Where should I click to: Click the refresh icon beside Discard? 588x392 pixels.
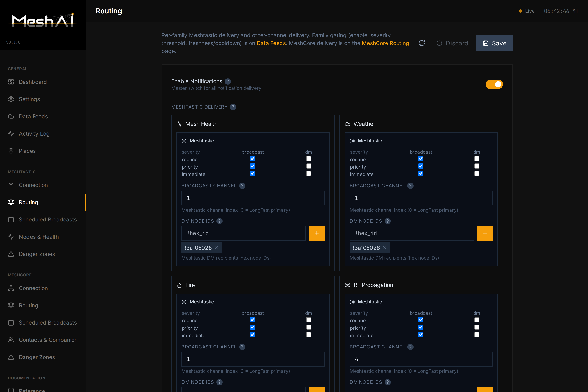pyautogui.click(x=422, y=43)
